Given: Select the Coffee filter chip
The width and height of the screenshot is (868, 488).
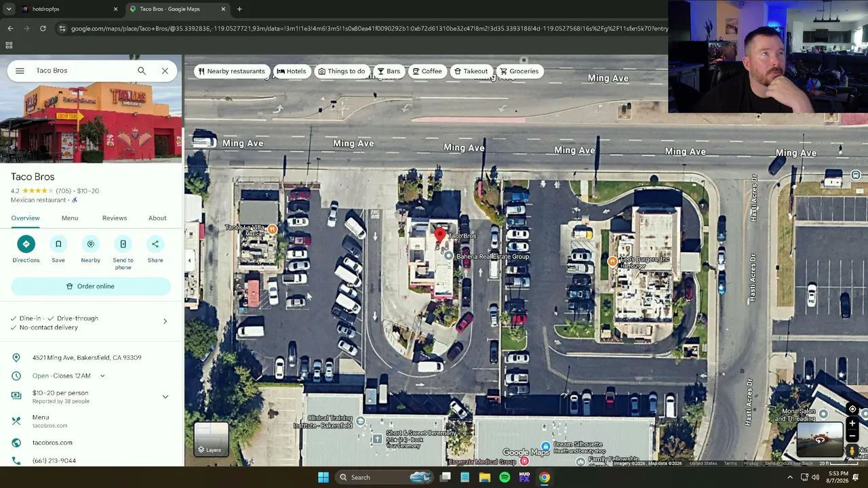Looking at the screenshot, I should point(427,71).
